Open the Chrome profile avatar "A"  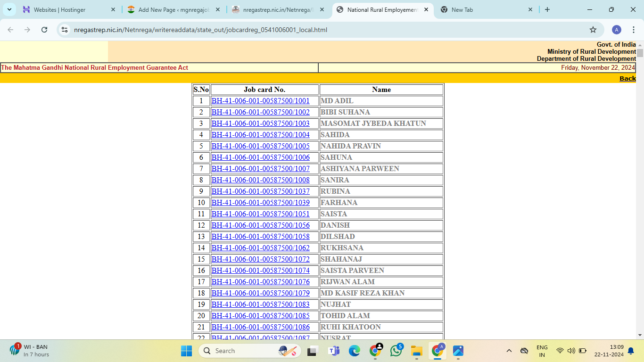coord(616,29)
